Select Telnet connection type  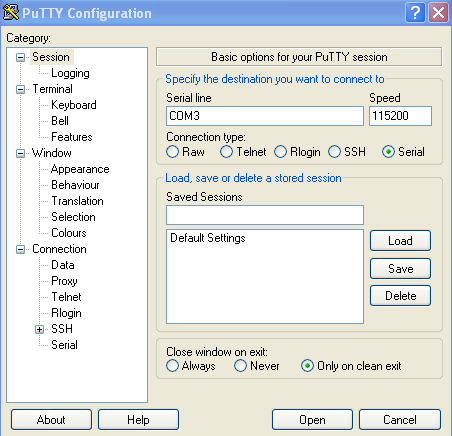click(226, 152)
